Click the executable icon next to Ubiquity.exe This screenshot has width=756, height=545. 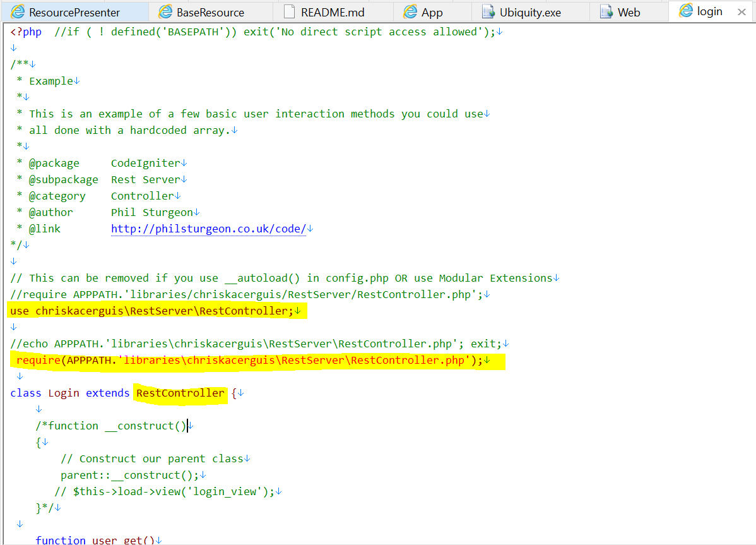coord(488,11)
